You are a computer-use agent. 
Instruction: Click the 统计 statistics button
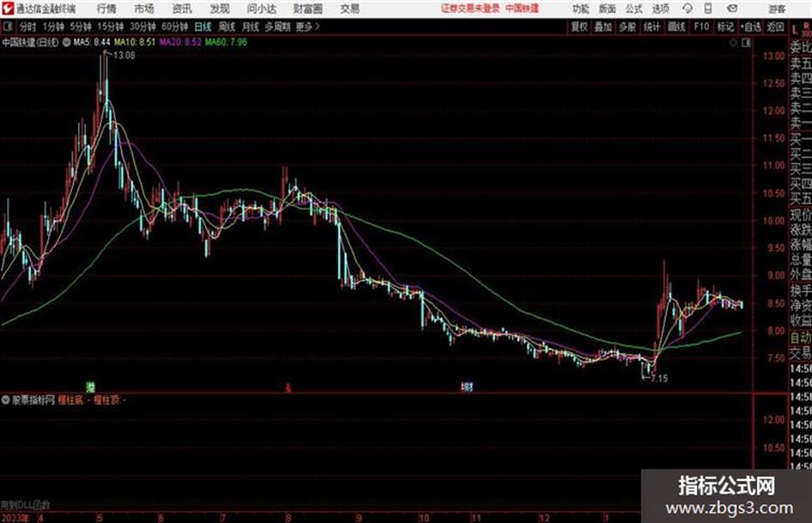point(652,27)
